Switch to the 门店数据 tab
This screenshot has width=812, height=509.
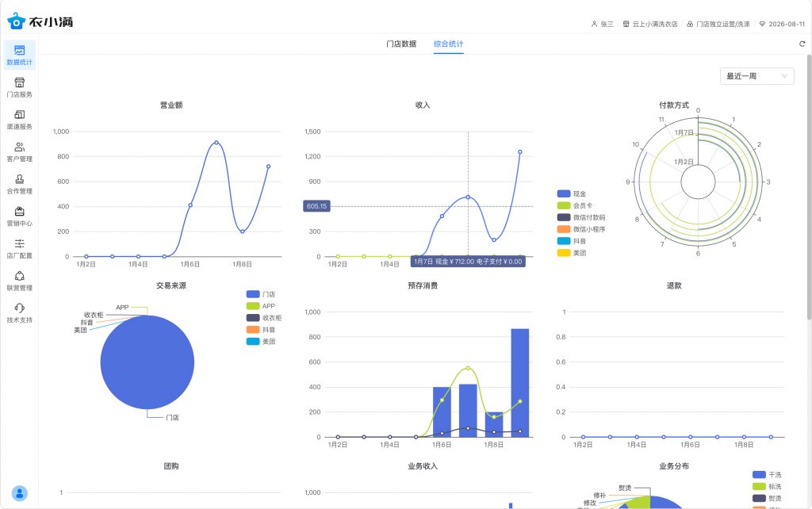401,44
